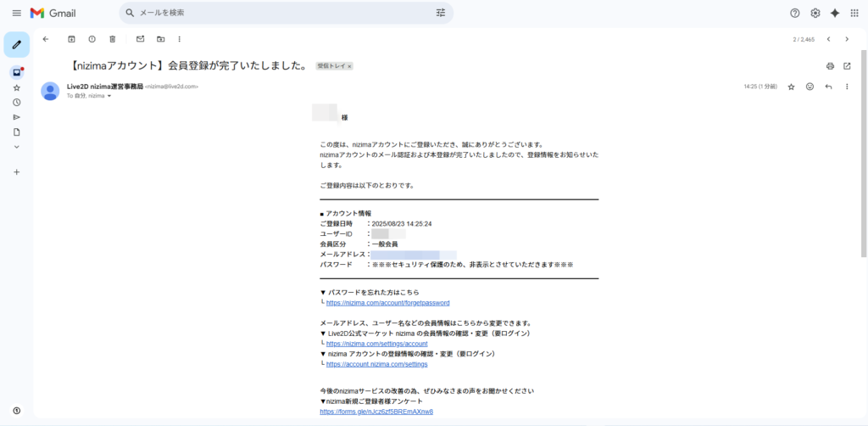
Task: Go to Inbox in the sidebar
Action: point(17,73)
